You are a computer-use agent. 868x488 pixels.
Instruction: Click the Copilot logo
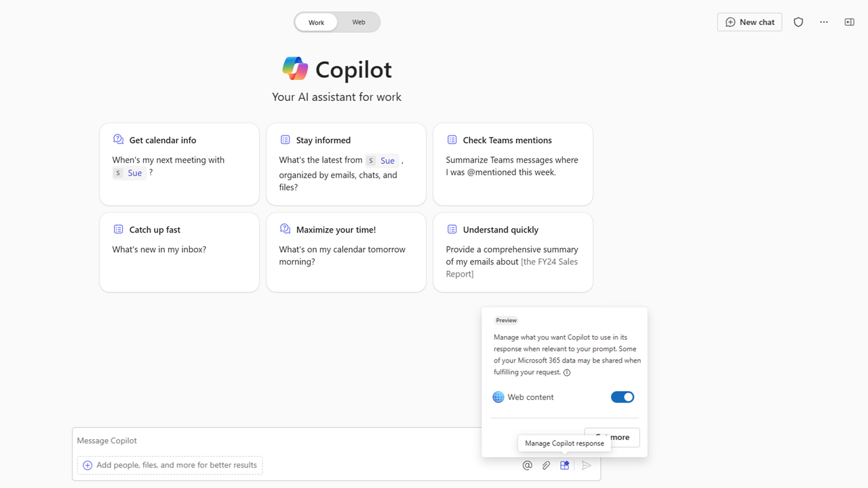click(x=296, y=68)
